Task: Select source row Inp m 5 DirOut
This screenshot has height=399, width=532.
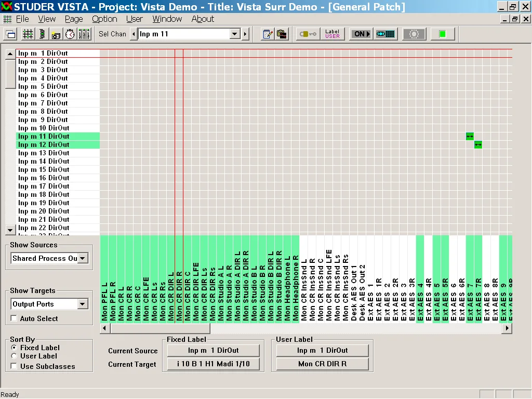Action: click(58, 87)
